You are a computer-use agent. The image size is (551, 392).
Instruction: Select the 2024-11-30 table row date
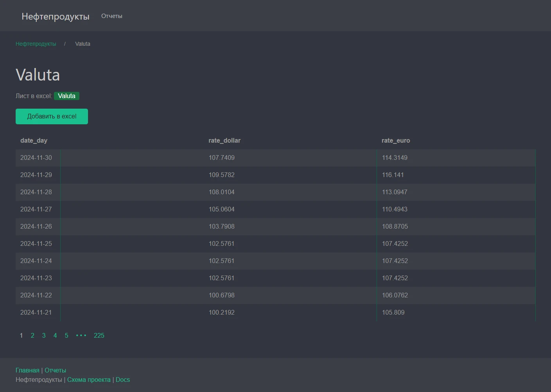coord(36,158)
